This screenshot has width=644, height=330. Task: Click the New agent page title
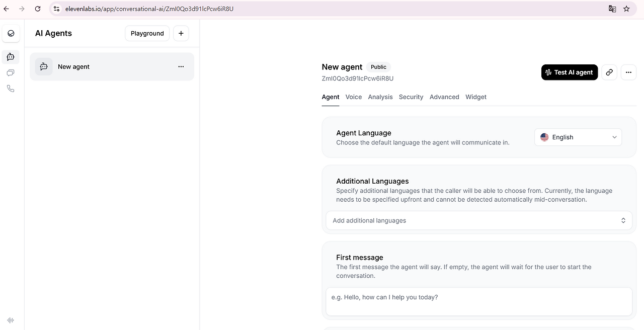pyautogui.click(x=342, y=67)
